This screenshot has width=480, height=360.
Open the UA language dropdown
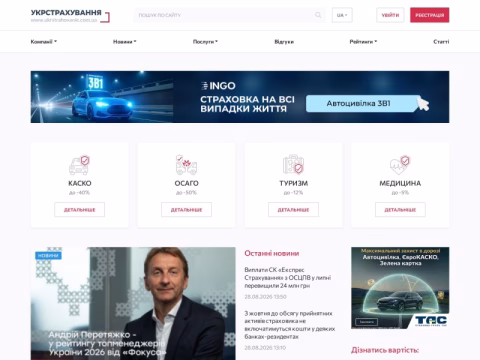point(342,15)
